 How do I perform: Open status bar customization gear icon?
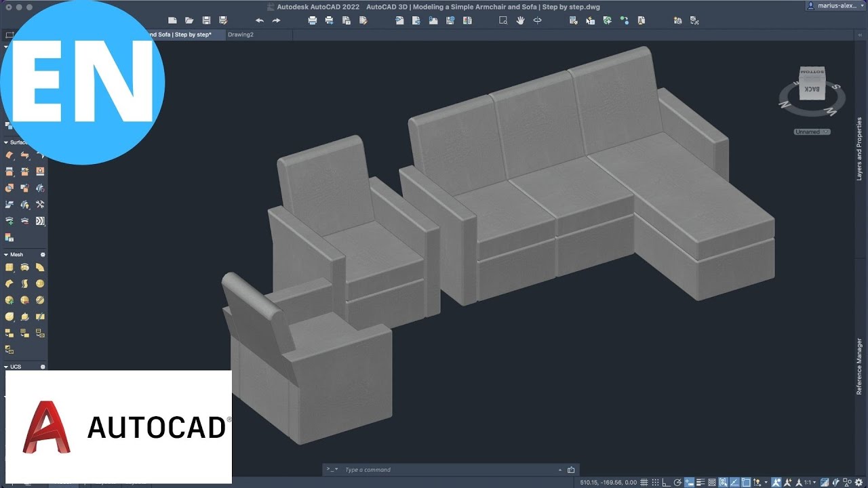coord(859,482)
